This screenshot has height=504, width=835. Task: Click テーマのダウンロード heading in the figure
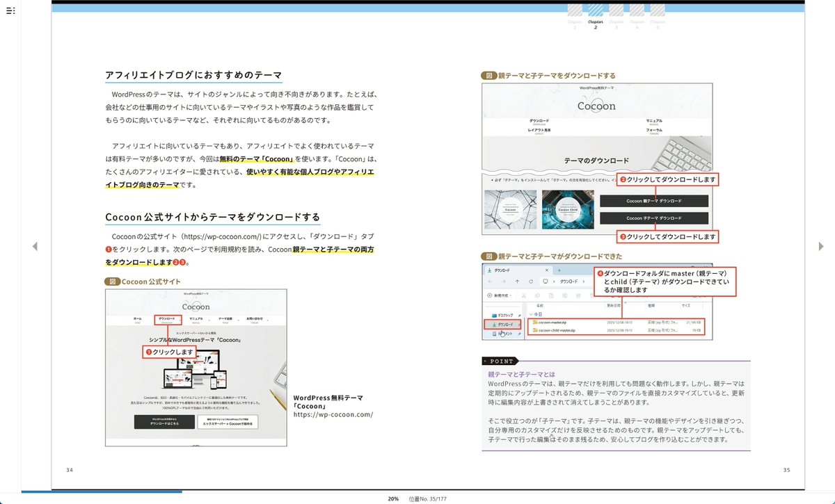tap(596, 161)
